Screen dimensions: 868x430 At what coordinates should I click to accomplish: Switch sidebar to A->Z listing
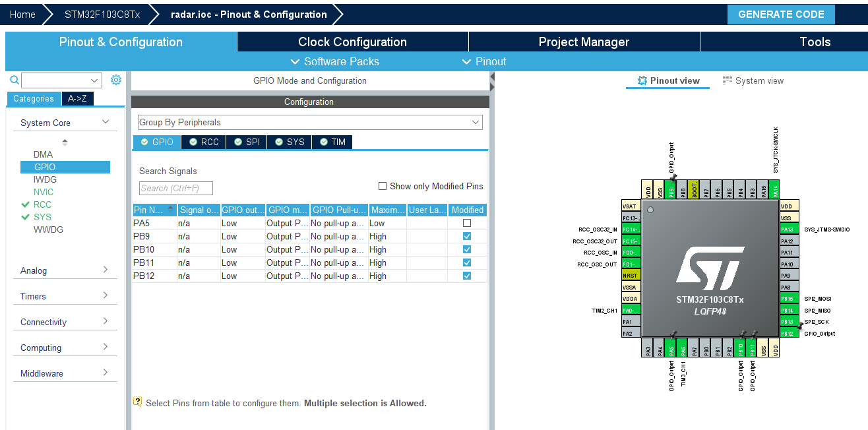77,98
